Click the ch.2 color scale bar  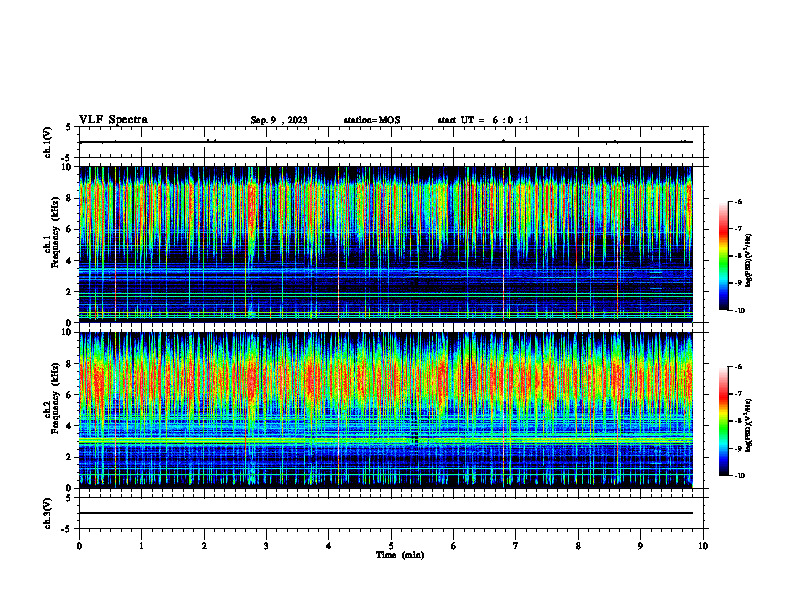[x=724, y=421]
